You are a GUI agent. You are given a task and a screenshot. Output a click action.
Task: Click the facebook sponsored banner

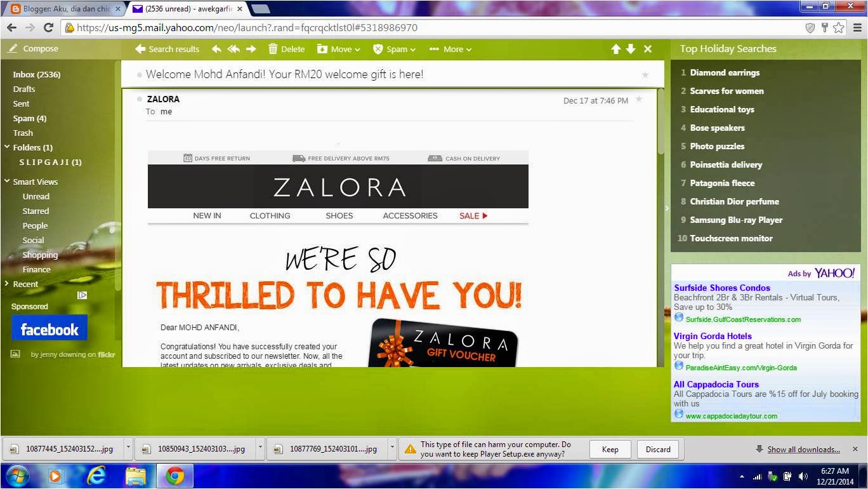click(49, 329)
